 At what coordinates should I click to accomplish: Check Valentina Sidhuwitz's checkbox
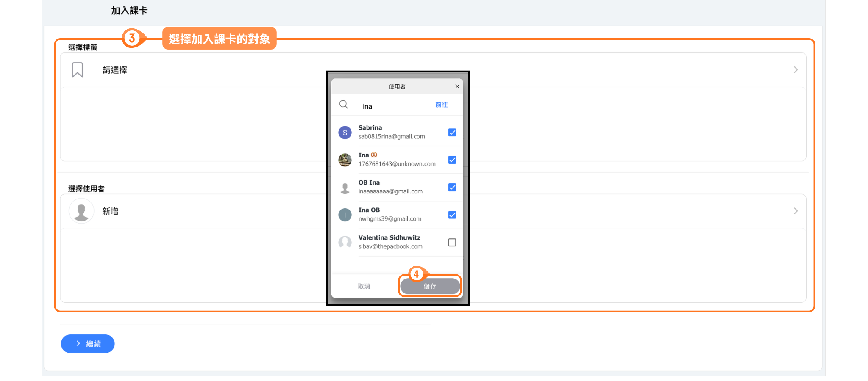pyautogui.click(x=452, y=243)
